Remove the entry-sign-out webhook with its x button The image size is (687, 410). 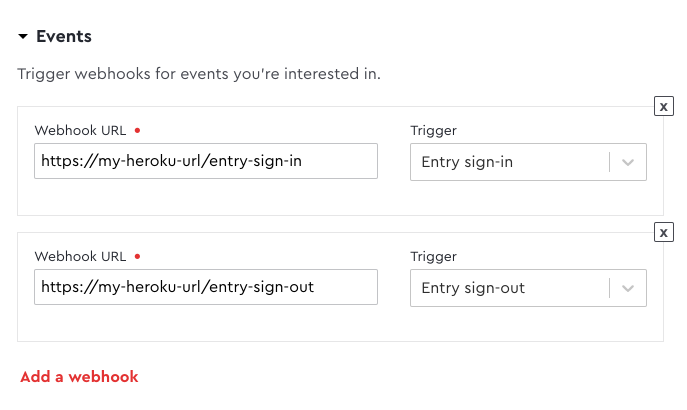[x=663, y=233]
